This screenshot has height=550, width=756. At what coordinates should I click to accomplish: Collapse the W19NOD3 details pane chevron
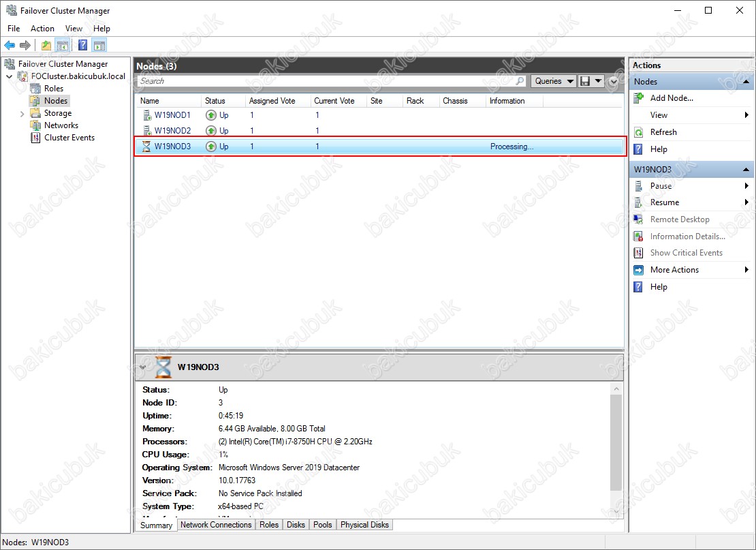click(143, 367)
